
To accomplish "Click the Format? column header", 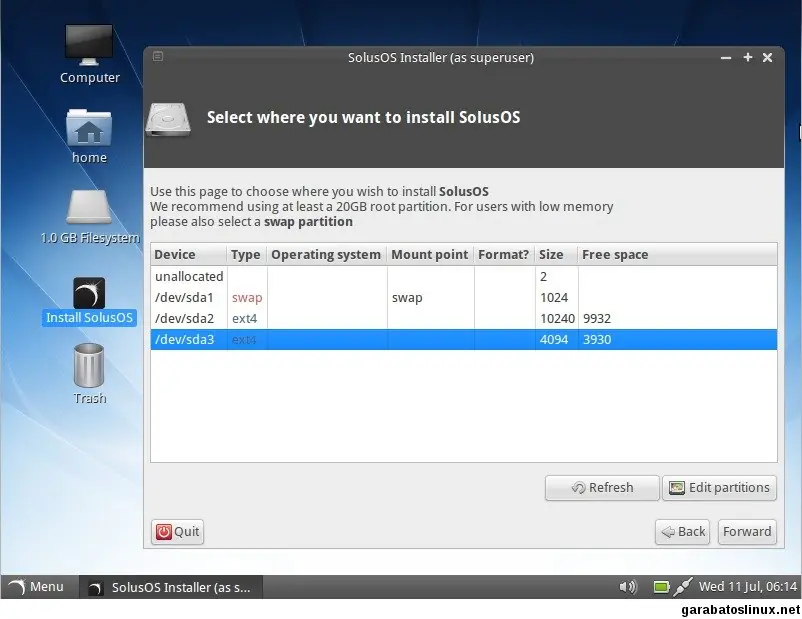I will coord(504,254).
